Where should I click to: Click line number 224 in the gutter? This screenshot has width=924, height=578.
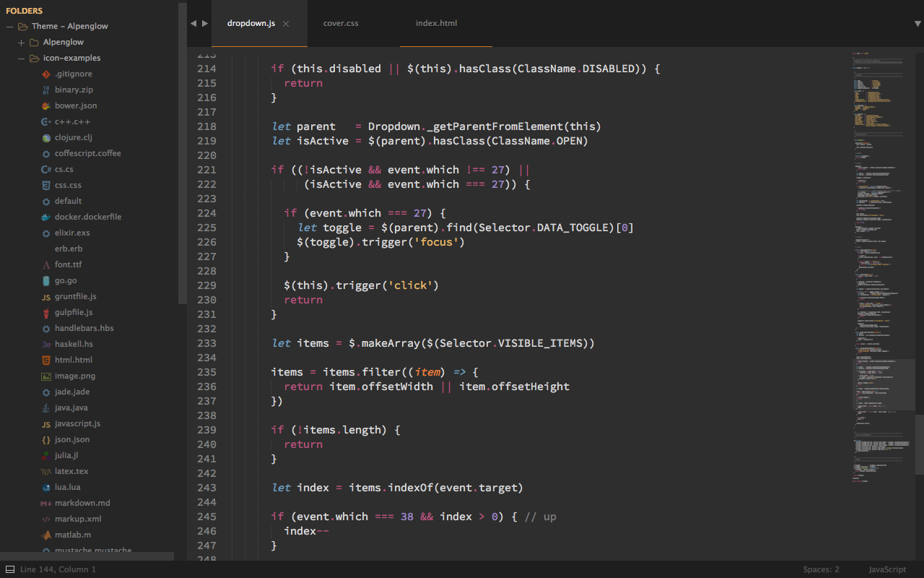(206, 213)
